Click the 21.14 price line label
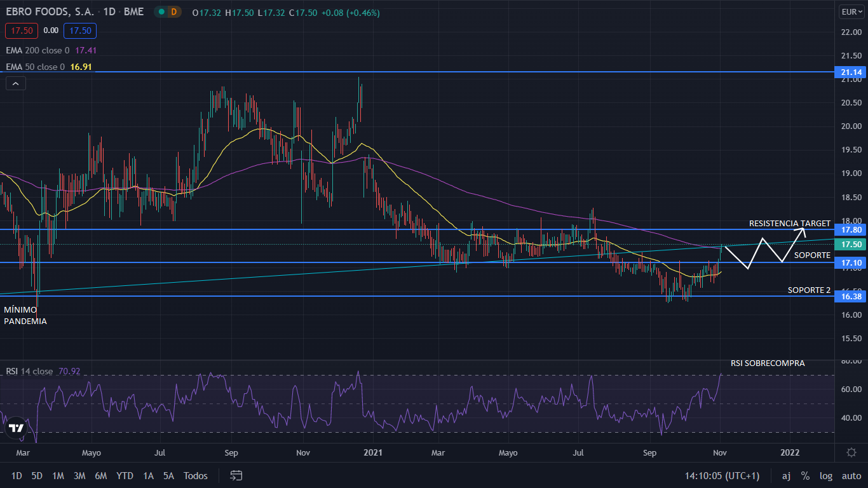The width and height of the screenshot is (868, 488). pos(851,72)
